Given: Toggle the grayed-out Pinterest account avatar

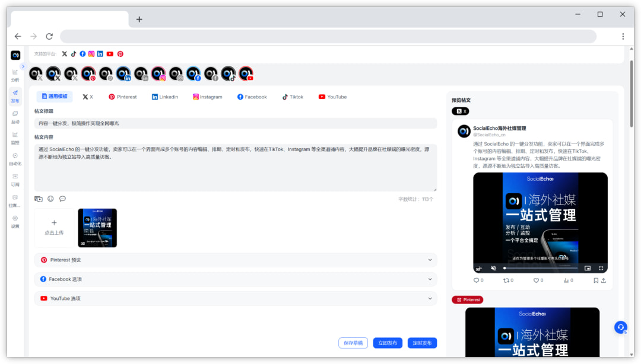Looking at the screenshot, I should [x=106, y=74].
